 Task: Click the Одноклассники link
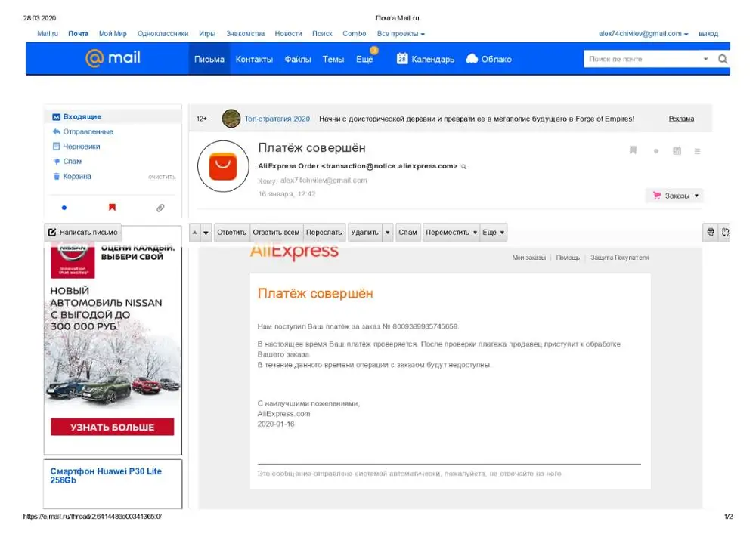tap(163, 34)
